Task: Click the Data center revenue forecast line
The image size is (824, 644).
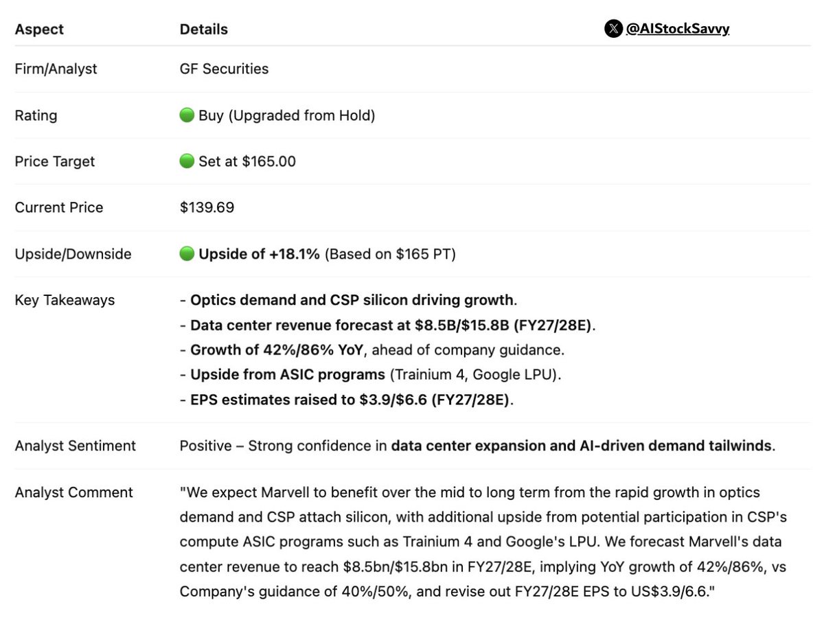Action: coord(389,325)
